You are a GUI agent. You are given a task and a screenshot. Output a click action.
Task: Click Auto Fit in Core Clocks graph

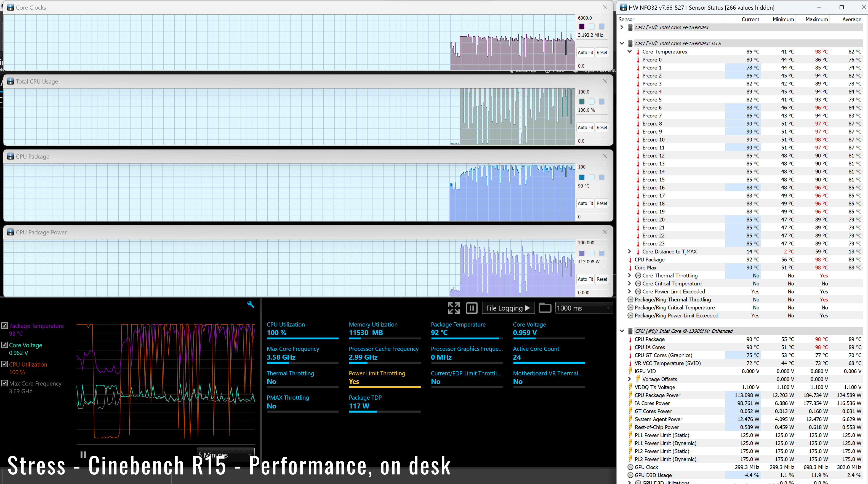coord(585,52)
